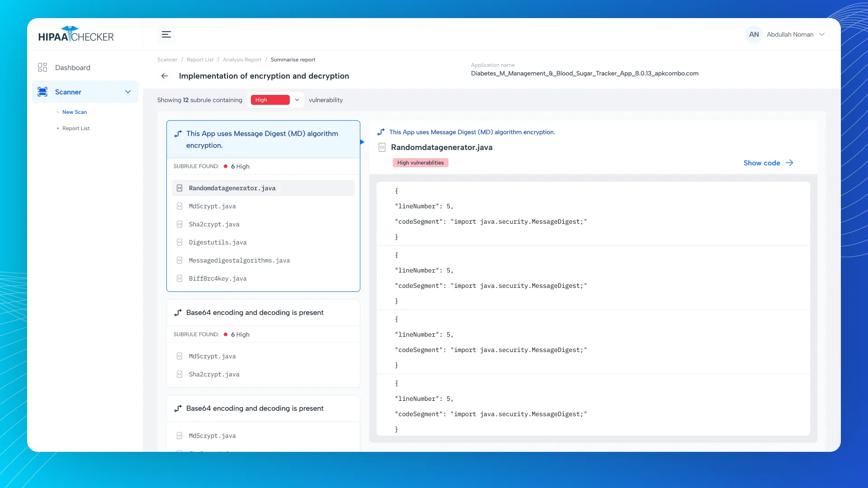This screenshot has width=868, height=488.
Task: Select the Message Digest algorithm subrule card header
Action: (x=263, y=139)
